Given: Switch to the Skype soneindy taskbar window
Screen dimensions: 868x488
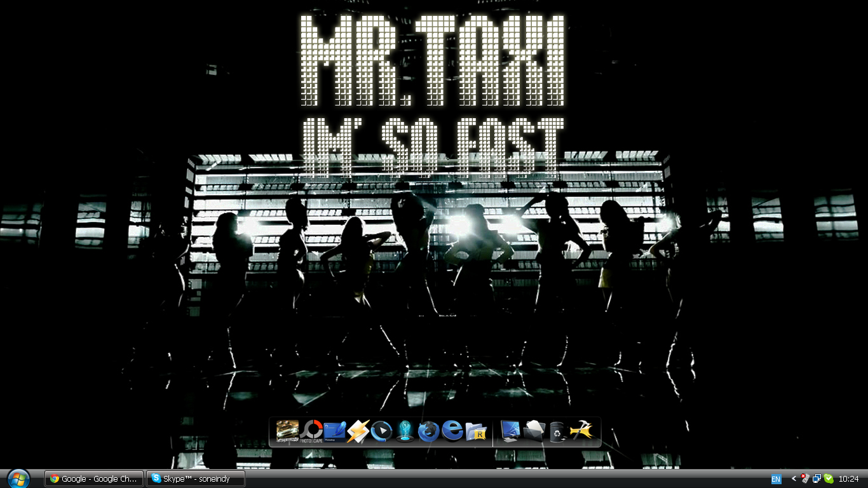Looking at the screenshot, I should 196,478.
